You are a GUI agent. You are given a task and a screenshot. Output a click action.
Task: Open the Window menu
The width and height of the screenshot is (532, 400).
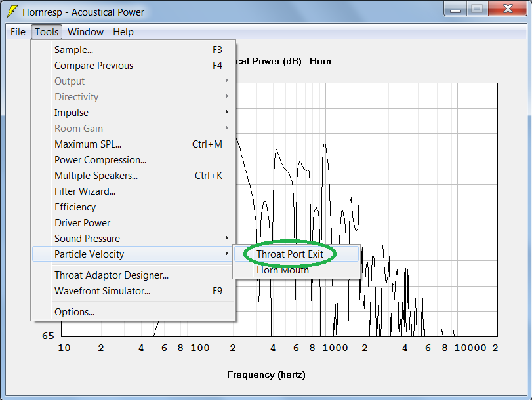pyautogui.click(x=85, y=32)
